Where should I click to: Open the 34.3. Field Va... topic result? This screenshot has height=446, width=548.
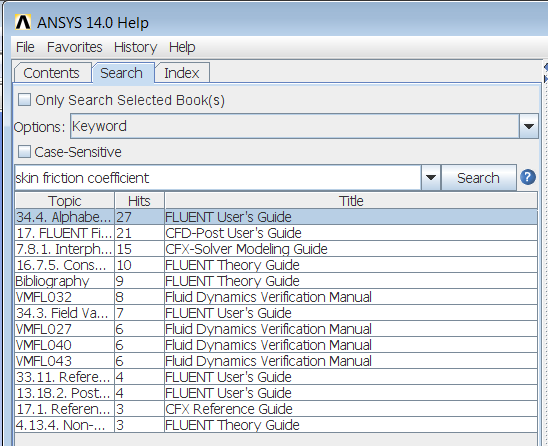[64, 313]
